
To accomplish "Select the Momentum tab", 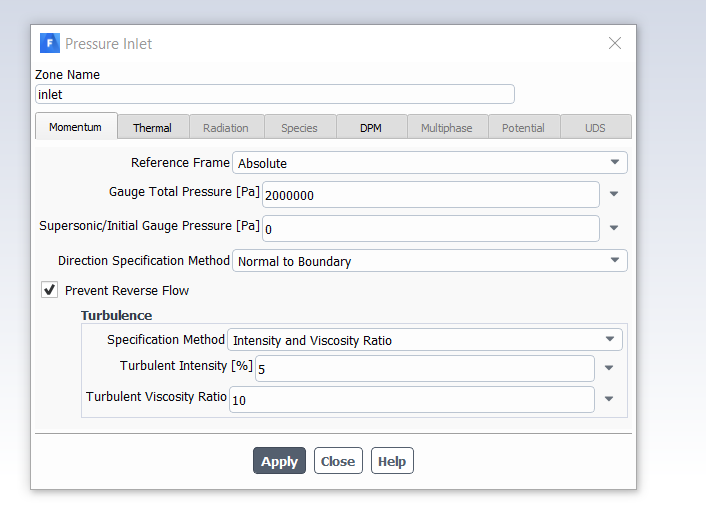I will (76, 127).
